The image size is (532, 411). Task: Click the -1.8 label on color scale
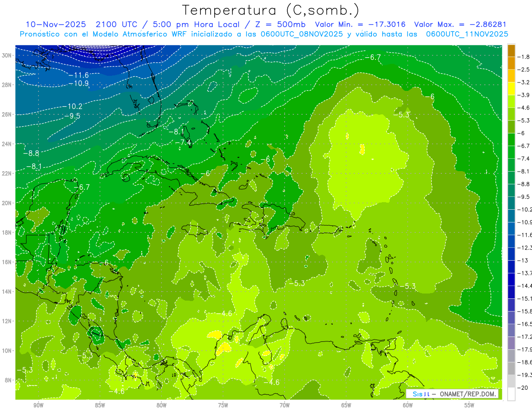pos(524,57)
